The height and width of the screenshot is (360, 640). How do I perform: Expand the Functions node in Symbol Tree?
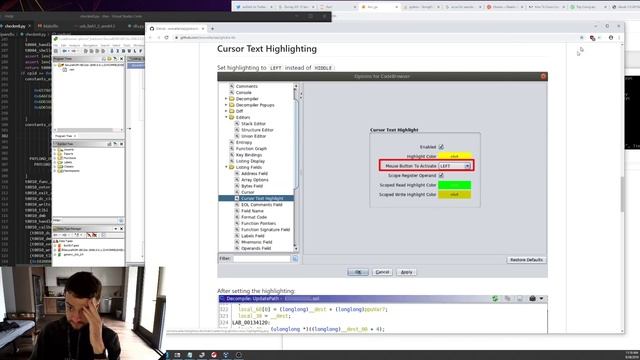[x=55, y=158]
